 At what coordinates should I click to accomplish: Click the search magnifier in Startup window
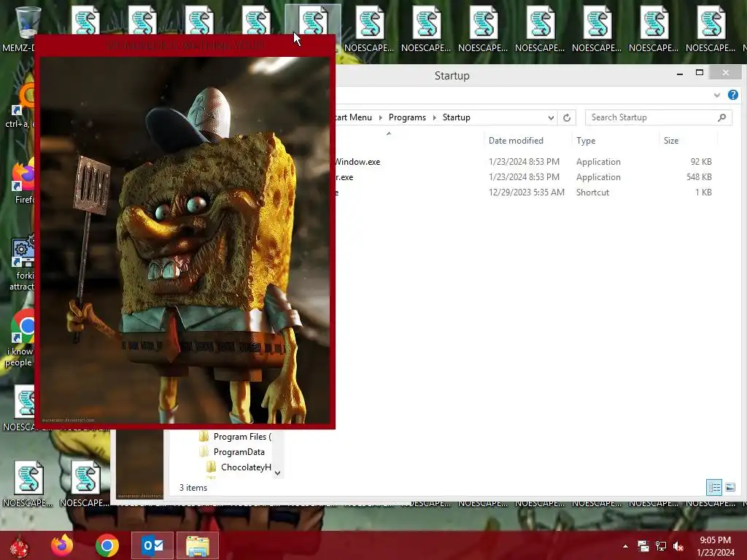[x=721, y=117]
